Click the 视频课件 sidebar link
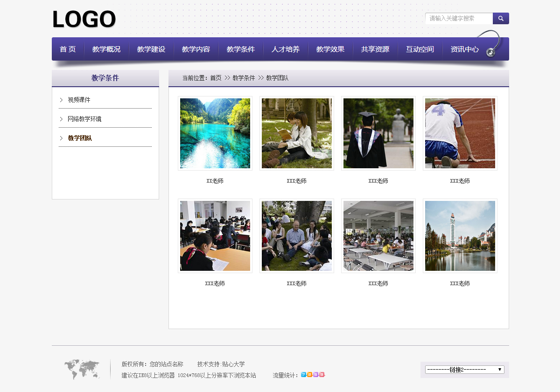The height and width of the screenshot is (392, 560). [79, 100]
